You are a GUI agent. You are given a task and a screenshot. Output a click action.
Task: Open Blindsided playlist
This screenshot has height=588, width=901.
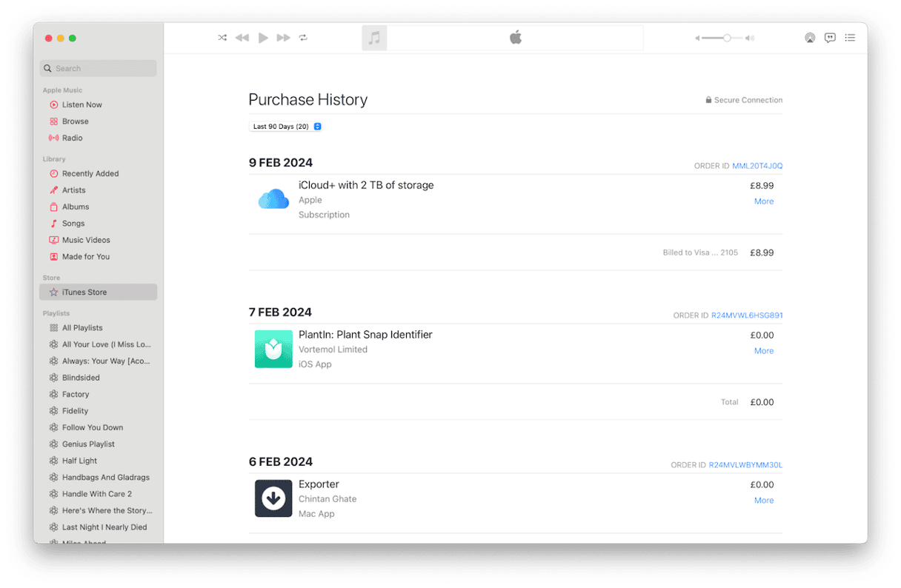click(x=99, y=378)
